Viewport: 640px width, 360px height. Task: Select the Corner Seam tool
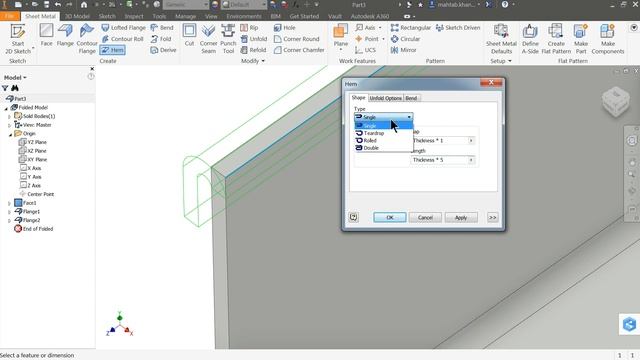[208, 39]
